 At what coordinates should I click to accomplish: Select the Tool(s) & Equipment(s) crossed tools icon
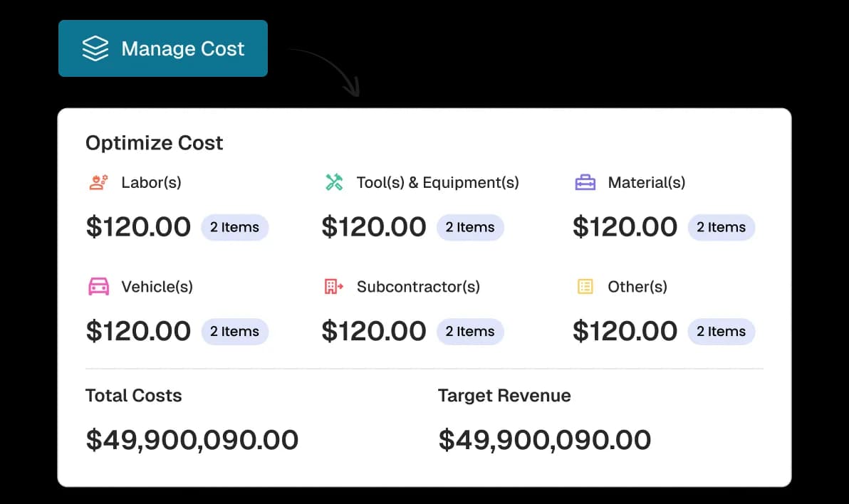click(333, 182)
